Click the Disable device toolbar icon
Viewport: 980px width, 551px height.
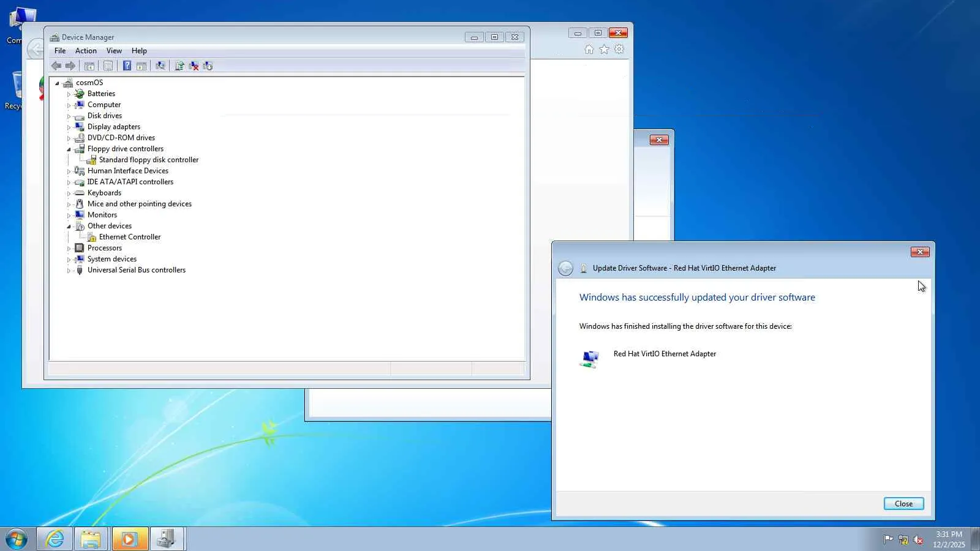(208, 66)
